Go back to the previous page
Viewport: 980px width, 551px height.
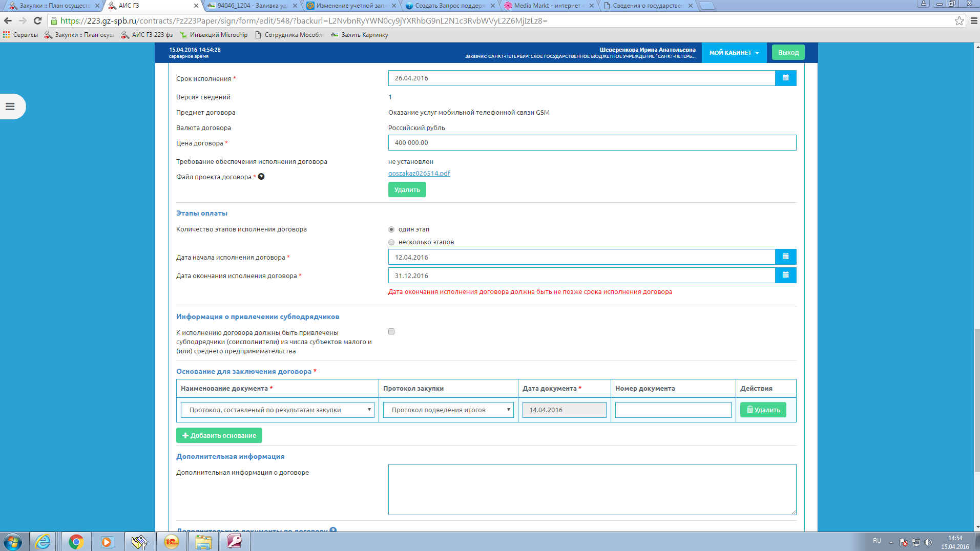coord(8,20)
